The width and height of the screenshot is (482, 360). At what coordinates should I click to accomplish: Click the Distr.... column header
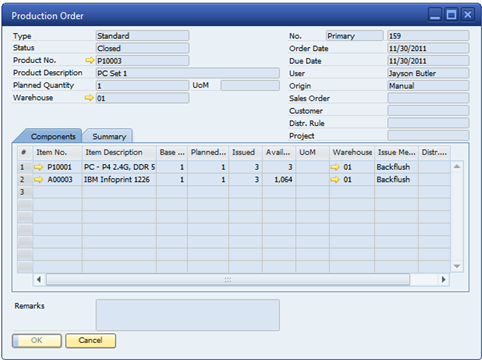click(x=434, y=152)
